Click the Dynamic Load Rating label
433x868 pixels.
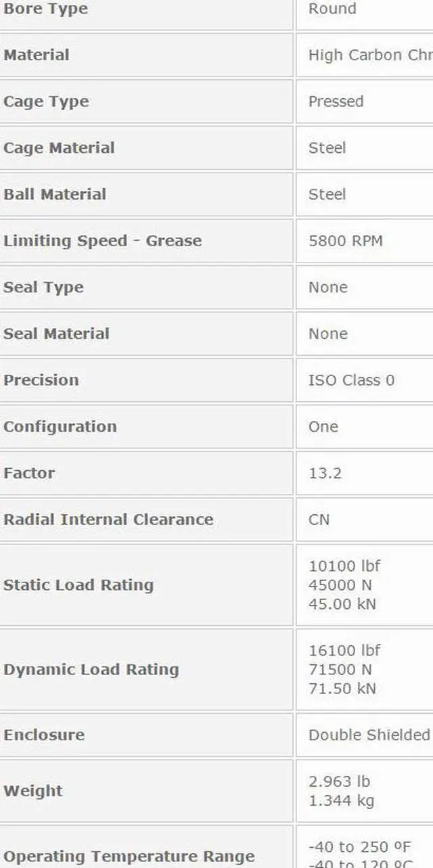click(91, 669)
